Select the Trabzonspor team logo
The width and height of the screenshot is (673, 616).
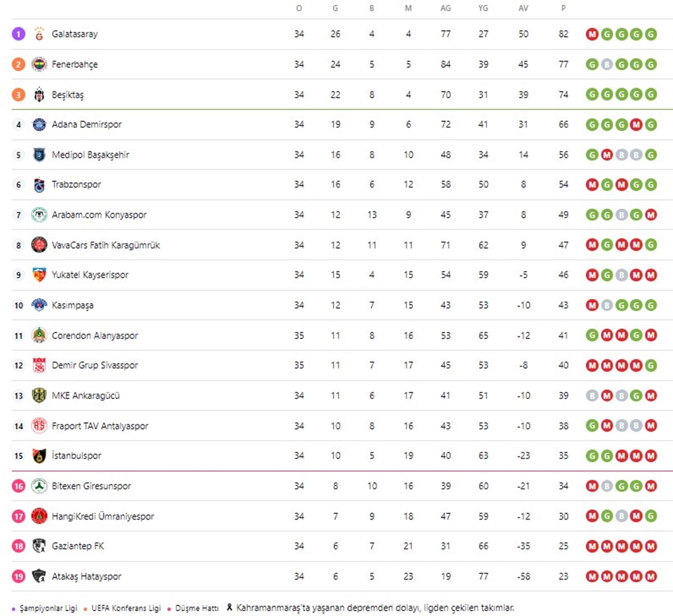point(39,184)
